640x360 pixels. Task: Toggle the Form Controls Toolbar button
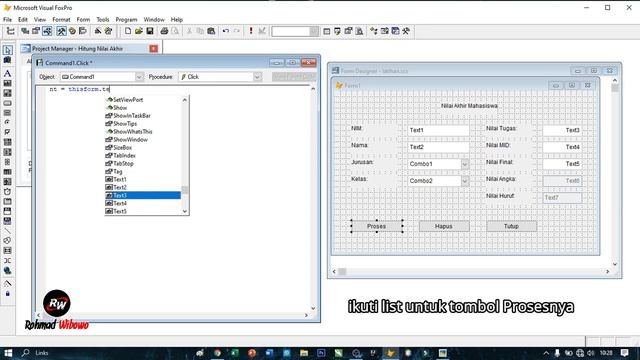[x=61, y=31]
